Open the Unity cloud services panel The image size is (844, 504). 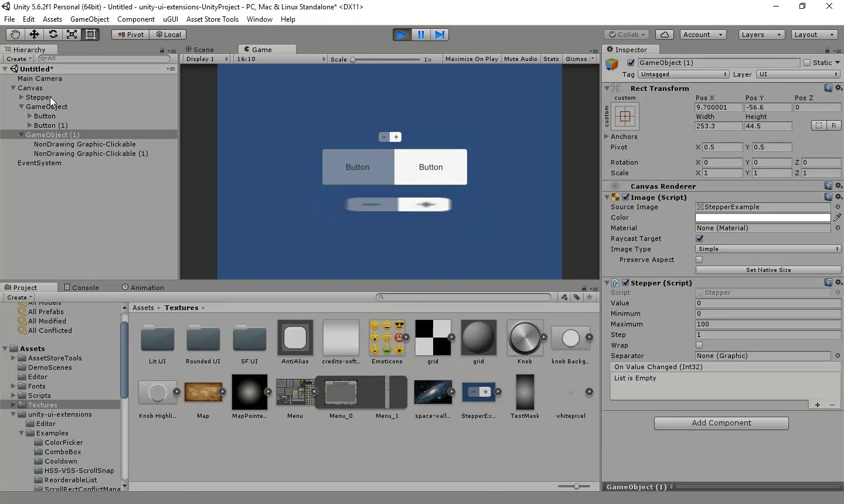(x=664, y=35)
